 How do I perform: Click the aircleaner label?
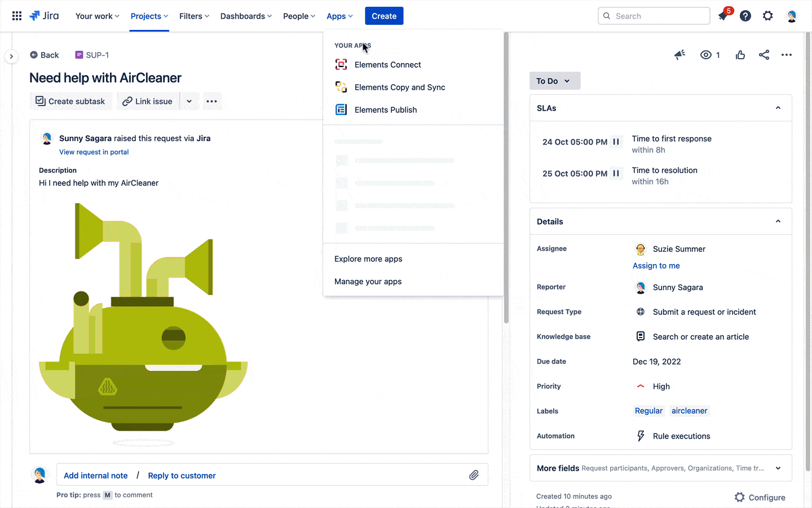[x=689, y=411]
